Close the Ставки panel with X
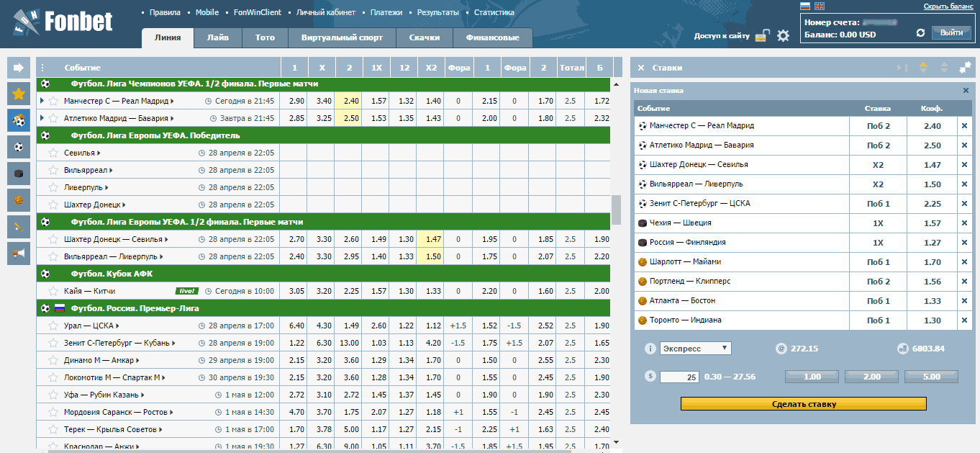This screenshot has width=980, height=453. 641,68
